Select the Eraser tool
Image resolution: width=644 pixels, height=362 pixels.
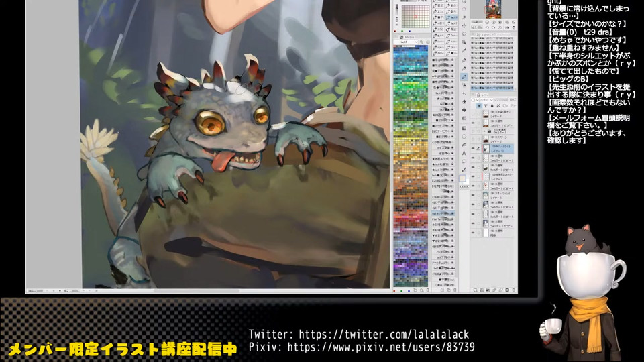pos(464,101)
